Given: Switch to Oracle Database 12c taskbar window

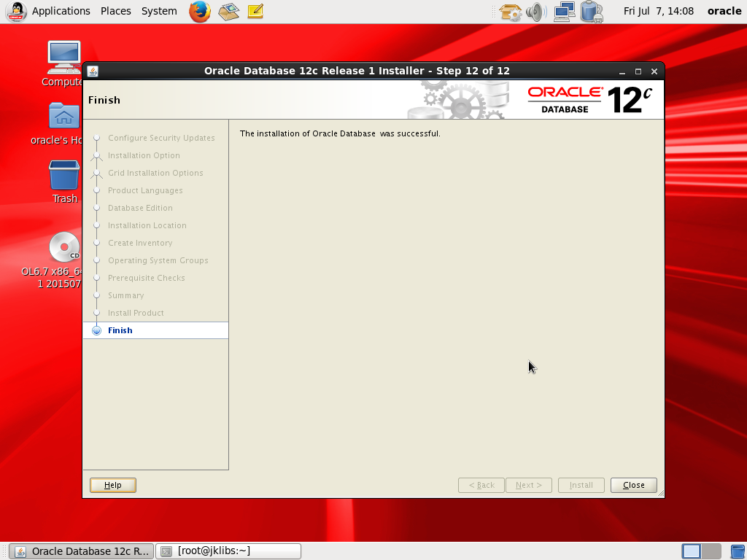Looking at the screenshot, I should [82, 551].
